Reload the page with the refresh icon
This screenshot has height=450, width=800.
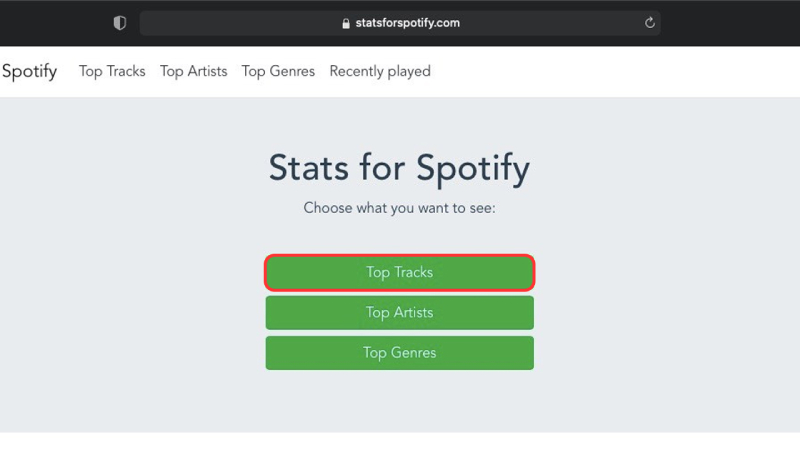point(650,23)
